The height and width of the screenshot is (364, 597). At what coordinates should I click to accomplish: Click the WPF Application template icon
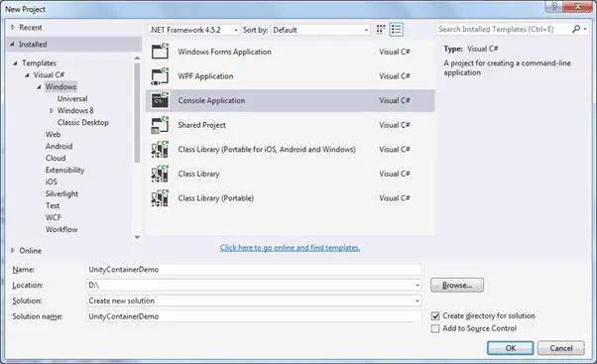[x=160, y=75]
